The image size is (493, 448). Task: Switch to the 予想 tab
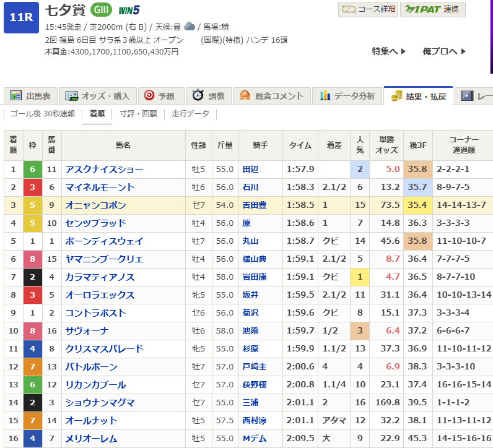point(161,96)
